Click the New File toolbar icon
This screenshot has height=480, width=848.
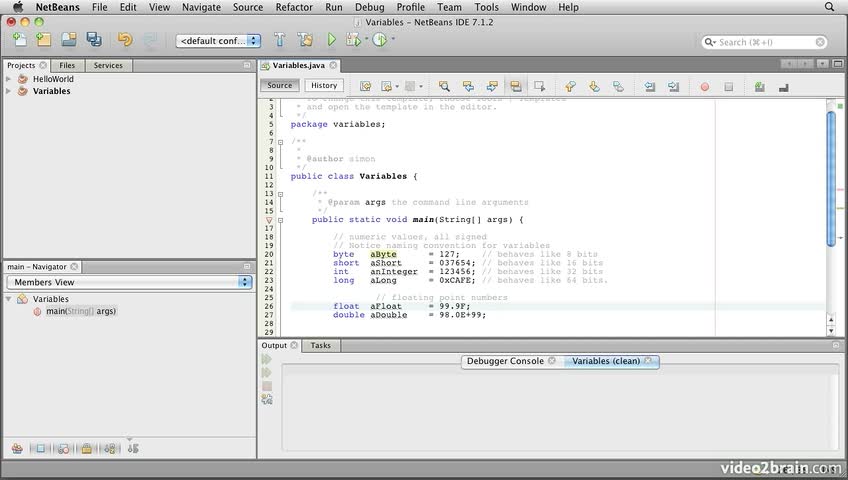(x=19, y=39)
